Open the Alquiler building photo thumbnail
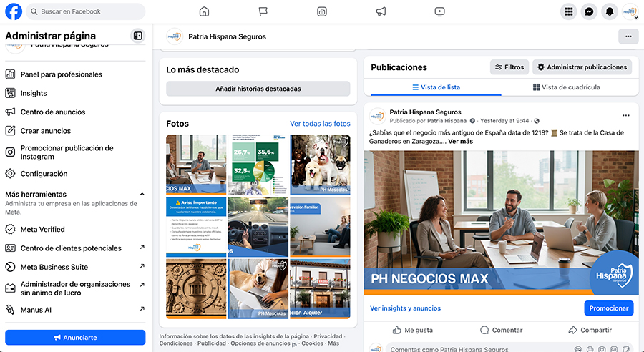This screenshot has height=352, width=644. [x=321, y=289]
